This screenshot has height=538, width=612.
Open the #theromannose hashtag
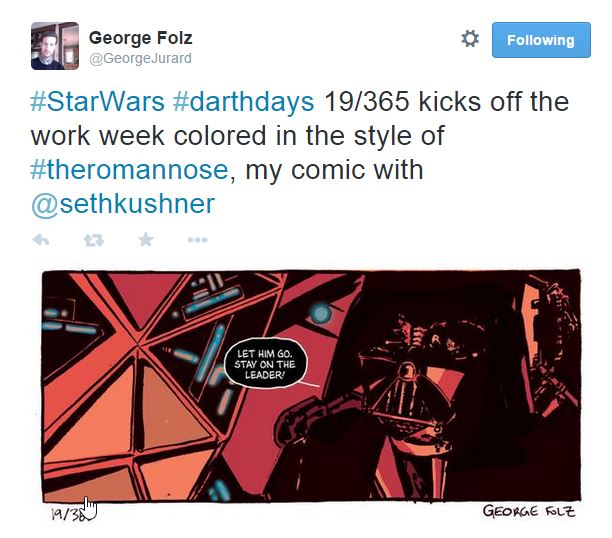tap(129, 170)
